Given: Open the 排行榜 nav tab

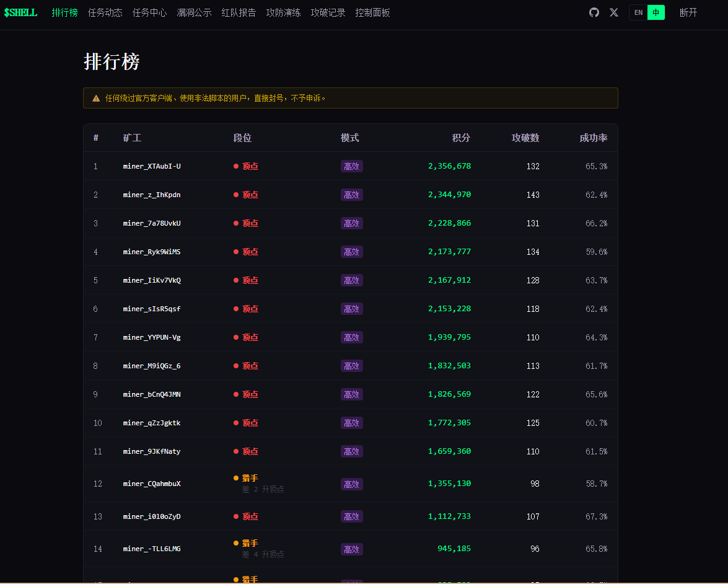Looking at the screenshot, I should [x=64, y=12].
